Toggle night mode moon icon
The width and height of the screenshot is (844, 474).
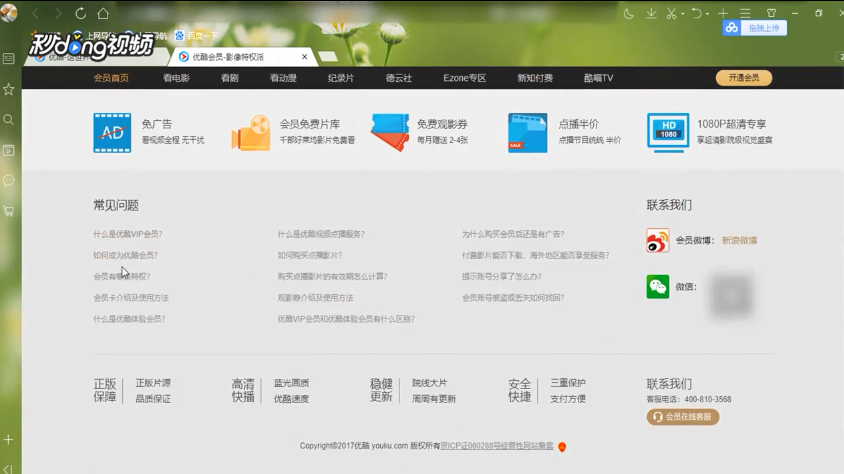point(628,13)
